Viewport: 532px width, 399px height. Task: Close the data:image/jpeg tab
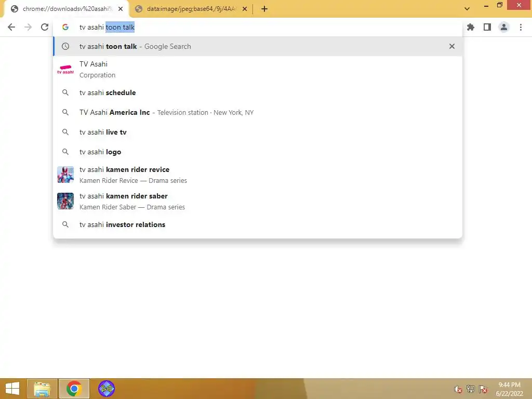(245, 9)
